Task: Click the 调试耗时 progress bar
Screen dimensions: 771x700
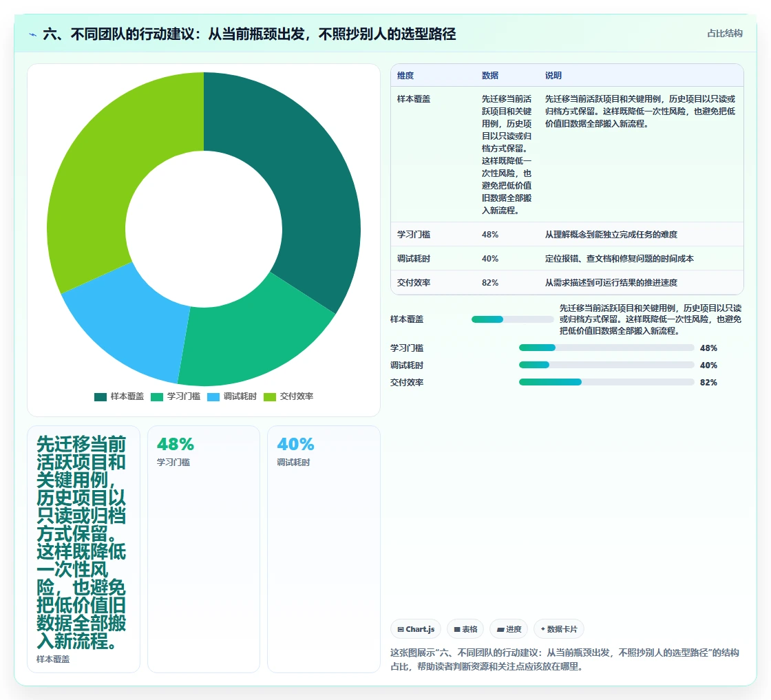Action: 606,365
